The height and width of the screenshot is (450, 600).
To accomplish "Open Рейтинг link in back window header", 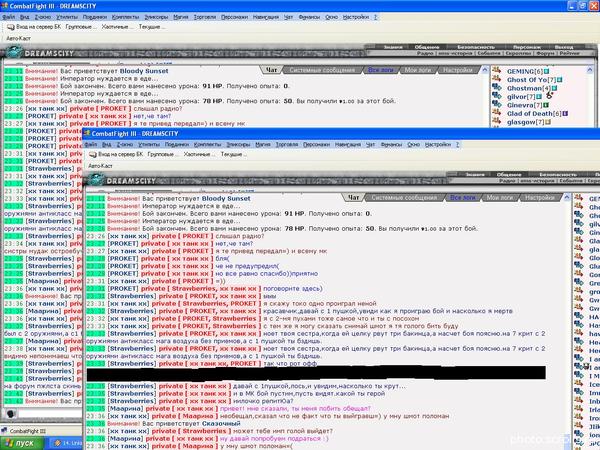I will pos(569,53).
